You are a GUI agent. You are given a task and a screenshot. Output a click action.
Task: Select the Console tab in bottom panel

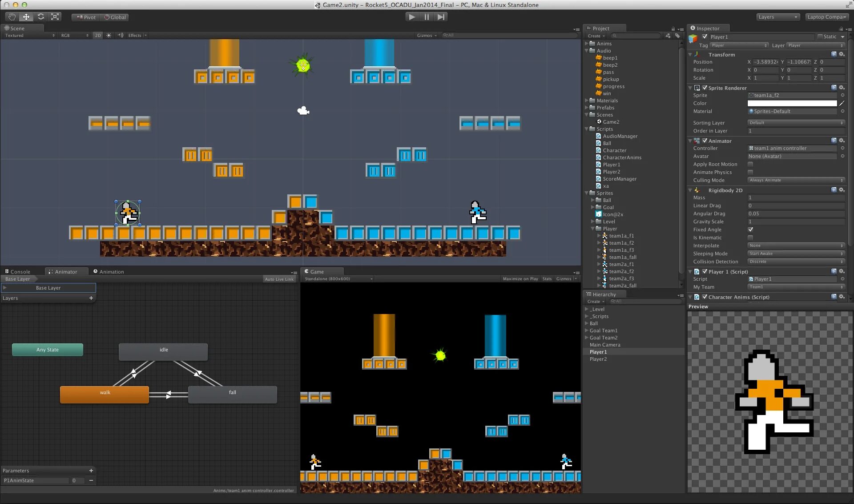pyautogui.click(x=20, y=271)
